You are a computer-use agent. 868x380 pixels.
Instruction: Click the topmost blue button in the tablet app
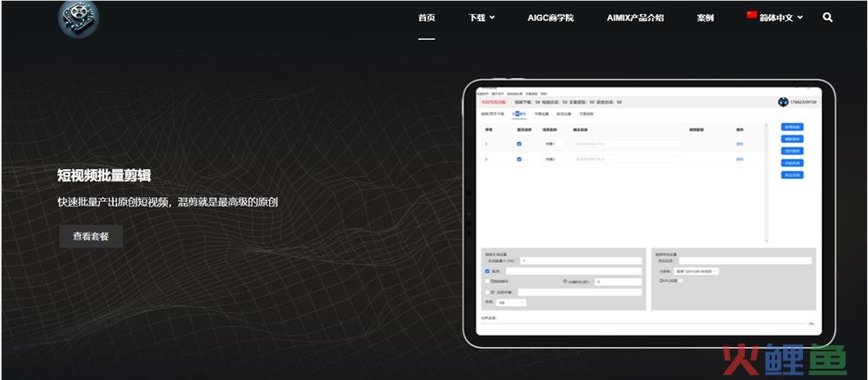tap(792, 128)
